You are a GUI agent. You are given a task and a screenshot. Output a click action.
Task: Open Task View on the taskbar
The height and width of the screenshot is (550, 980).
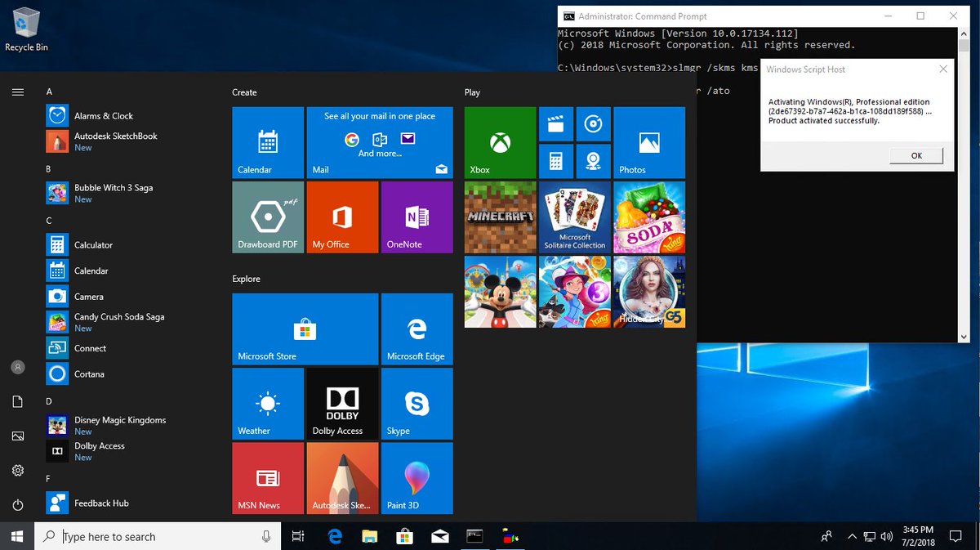point(298,536)
